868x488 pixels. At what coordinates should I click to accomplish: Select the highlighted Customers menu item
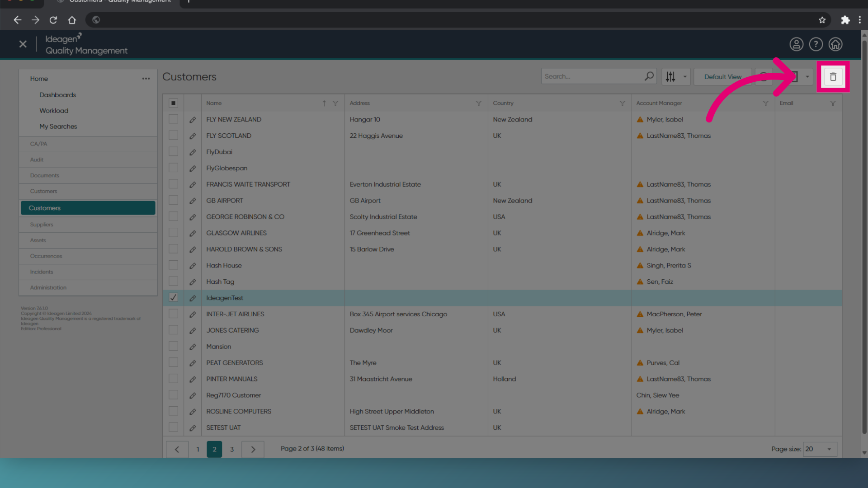coord(88,208)
